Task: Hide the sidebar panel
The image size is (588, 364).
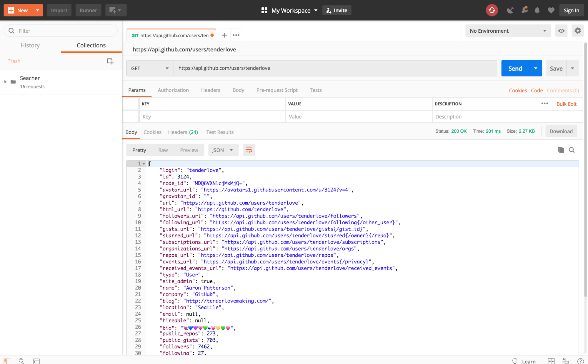Action: [6, 361]
